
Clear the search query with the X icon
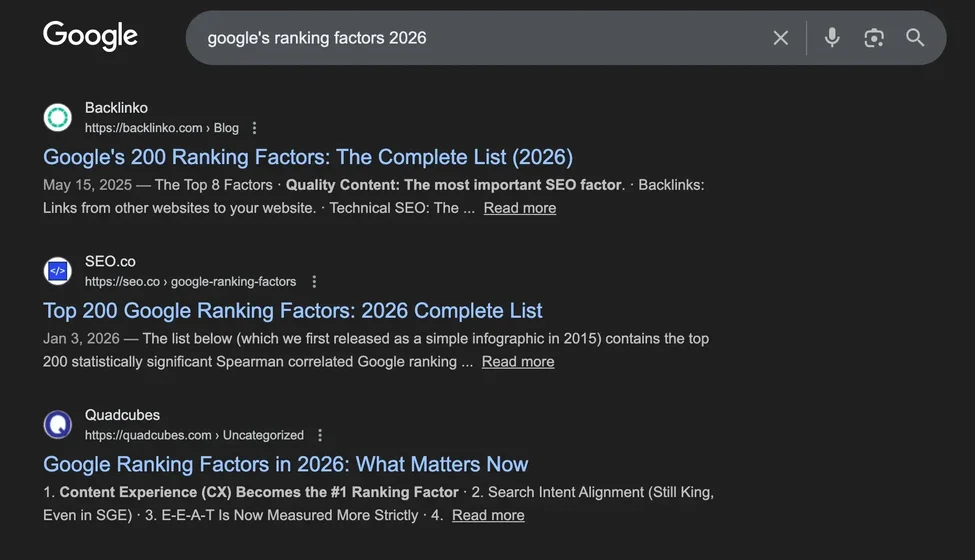tap(780, 38)
